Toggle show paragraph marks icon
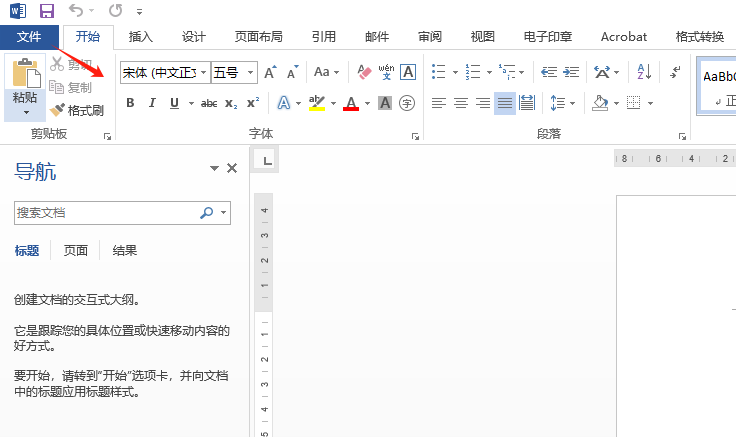The height and width of the screenshot is (437, 736). tap(675, 72)
